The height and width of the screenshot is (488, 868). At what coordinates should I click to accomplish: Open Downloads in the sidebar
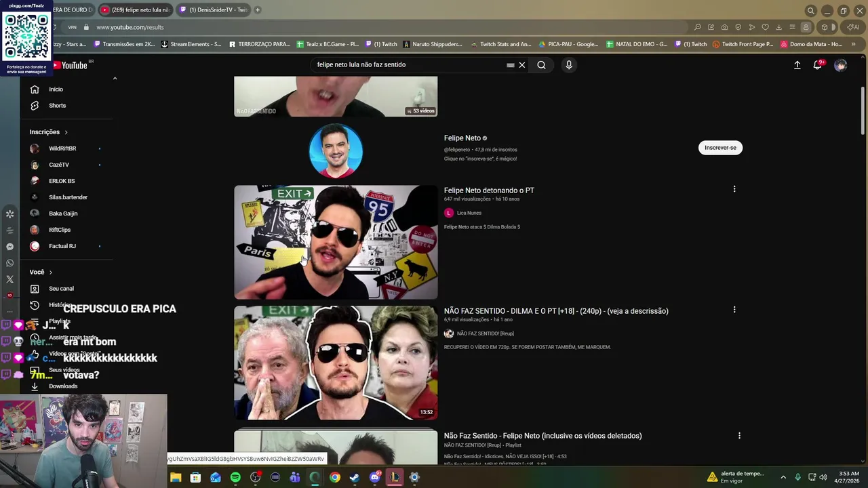[63, 386]
